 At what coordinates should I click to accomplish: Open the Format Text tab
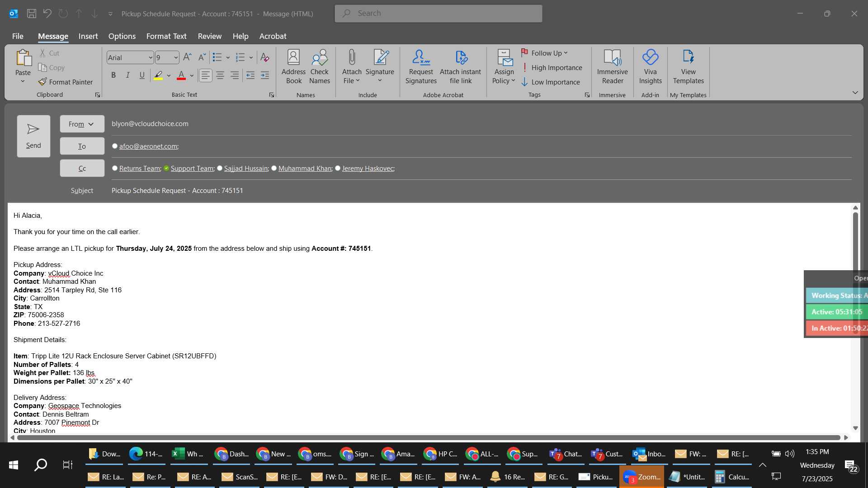click(166, 36)
